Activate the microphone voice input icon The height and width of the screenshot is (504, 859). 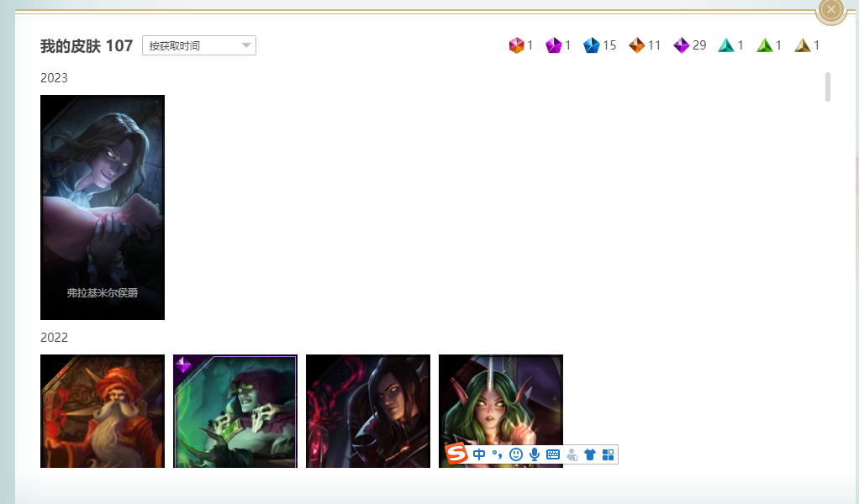(535, 454)
